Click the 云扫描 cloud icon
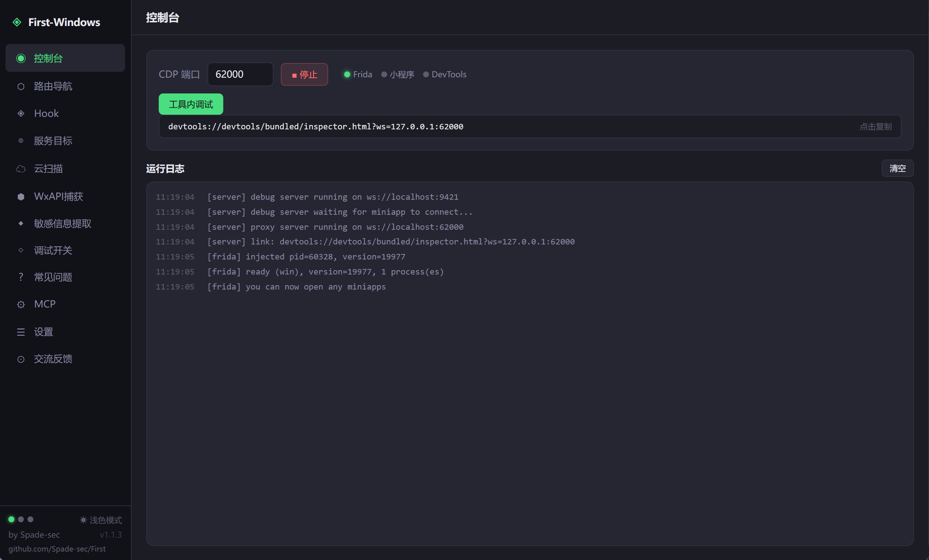 pyautogui.click(x=21, y=169)
